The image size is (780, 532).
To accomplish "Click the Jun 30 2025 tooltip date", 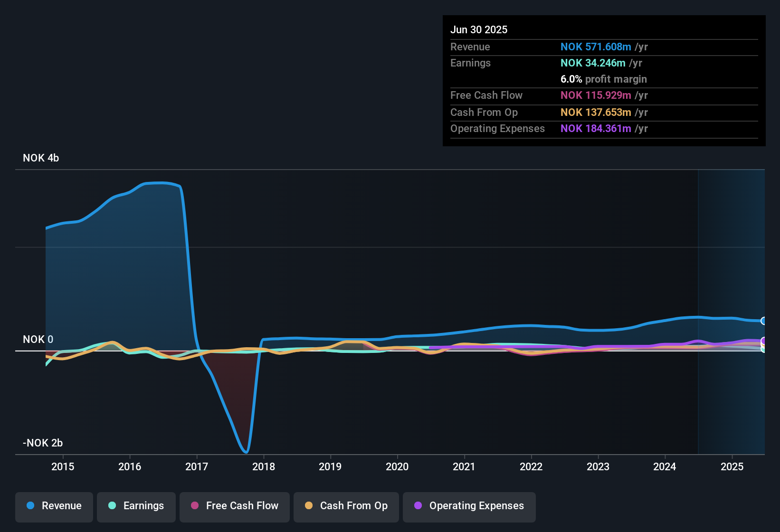I will (479, 29).
